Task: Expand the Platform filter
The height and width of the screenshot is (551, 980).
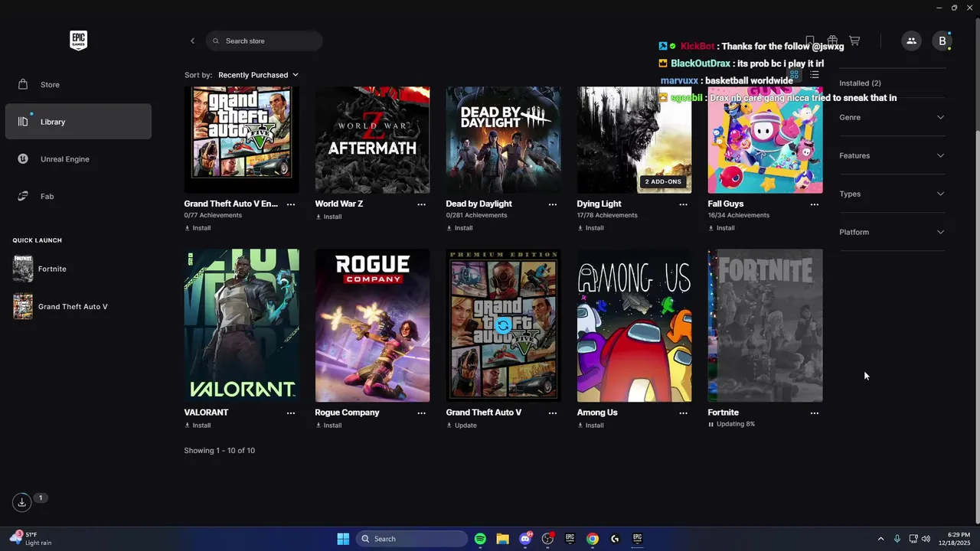Action: tap(892, 232)
